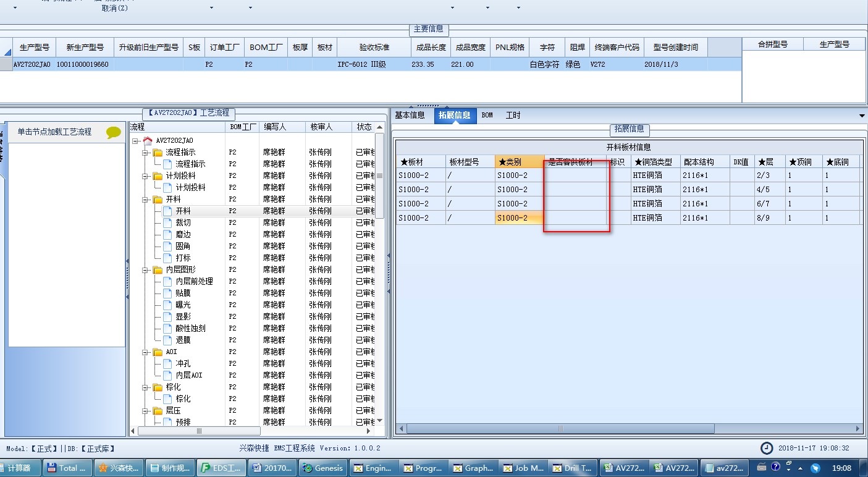Show hidden system tray icons

tap(801, 468)
